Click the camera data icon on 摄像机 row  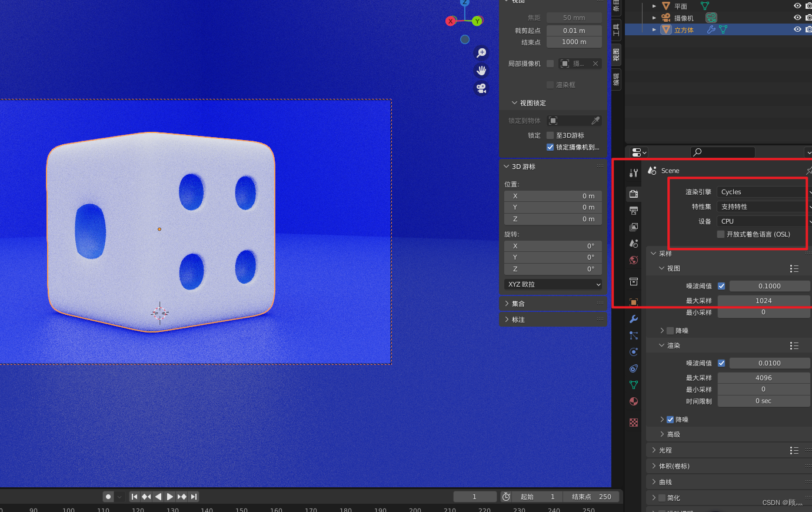(711, 18)
